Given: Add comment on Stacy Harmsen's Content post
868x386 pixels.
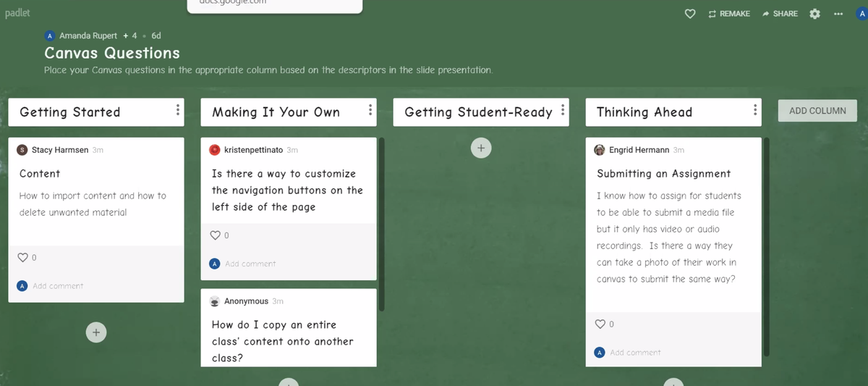Looking at the screenshot, I should pos(58,286).
